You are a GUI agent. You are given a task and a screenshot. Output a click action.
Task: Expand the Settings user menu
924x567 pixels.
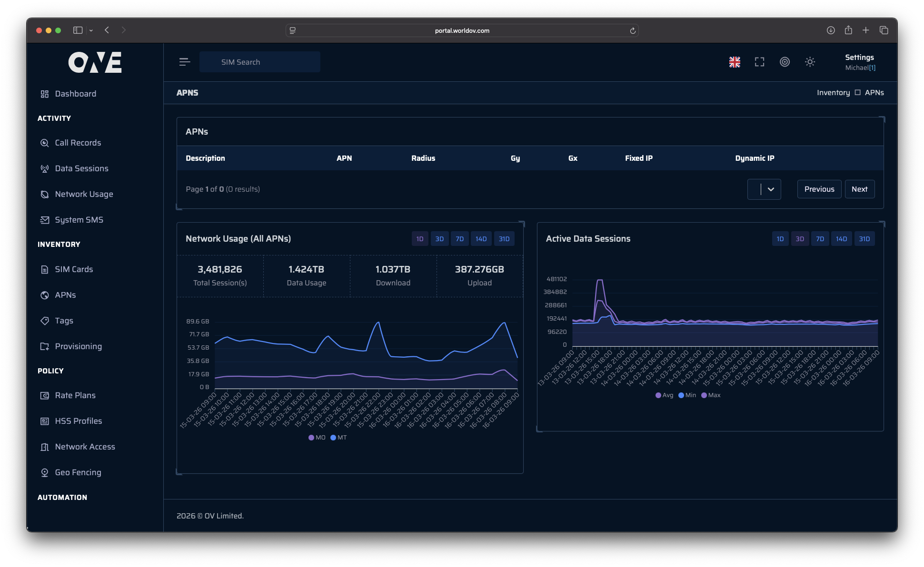[860, 62]
